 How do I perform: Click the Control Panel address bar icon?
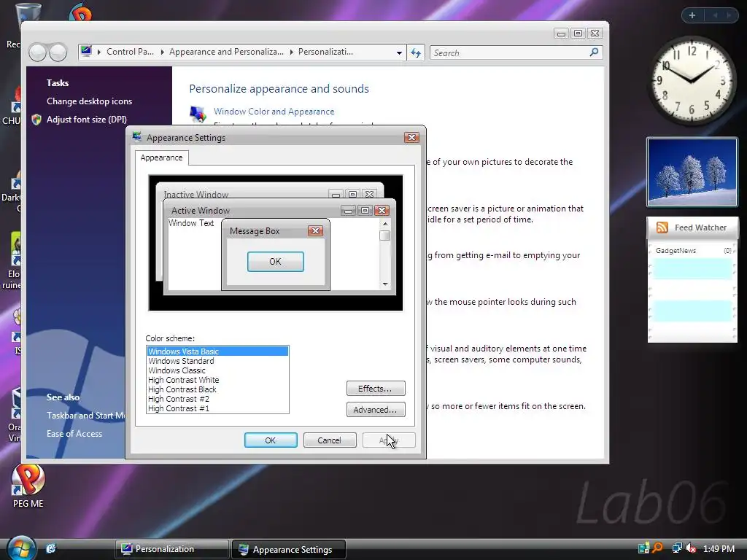pos(86,52)
